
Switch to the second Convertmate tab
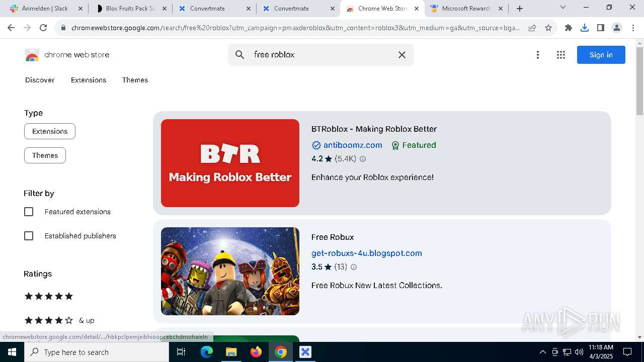coord(298,9)
